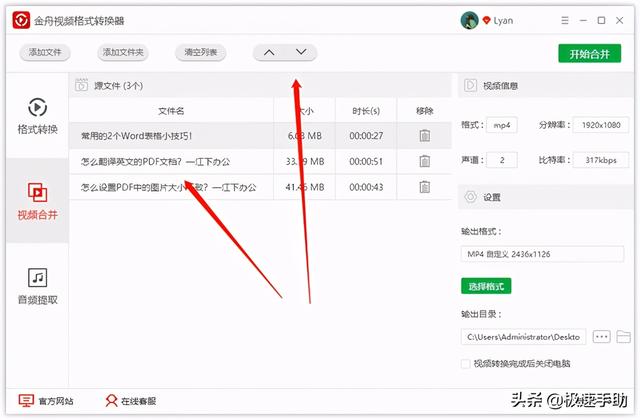Open the hamburger menu near username
The height and width of the screenshot is (420, 640).
click(x=565, y=20)
